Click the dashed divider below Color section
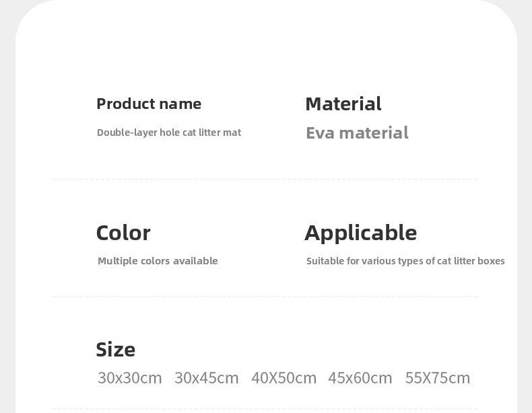This screenshot has width=532, height=413. (x=265, y=296)
